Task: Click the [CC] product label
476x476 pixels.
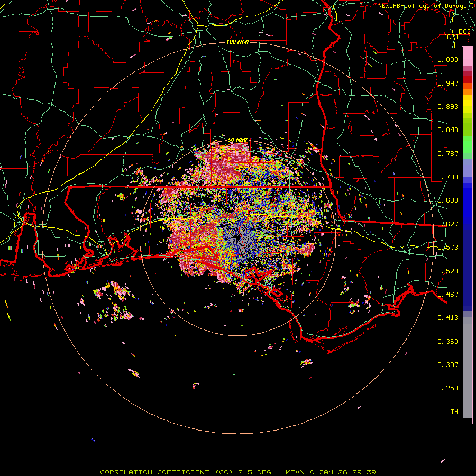Action: (452, 37)
